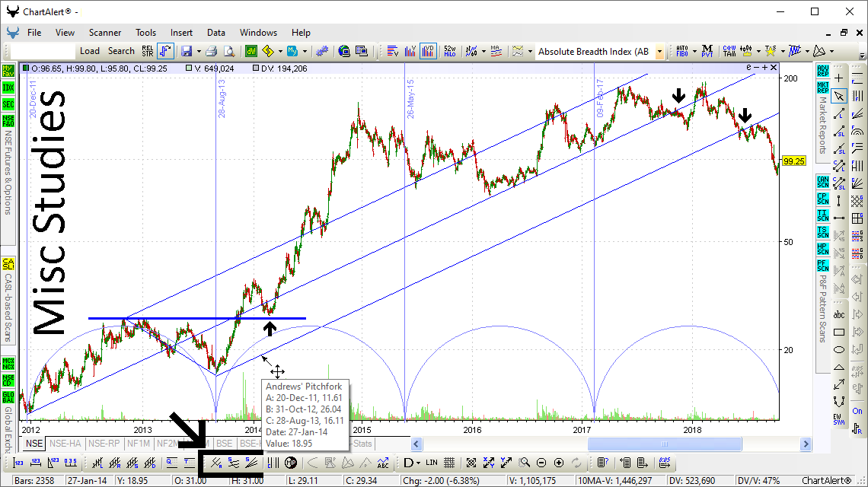Click the MA moving averages icon
The width and height of the screenshot is (868, 487).
496,51
